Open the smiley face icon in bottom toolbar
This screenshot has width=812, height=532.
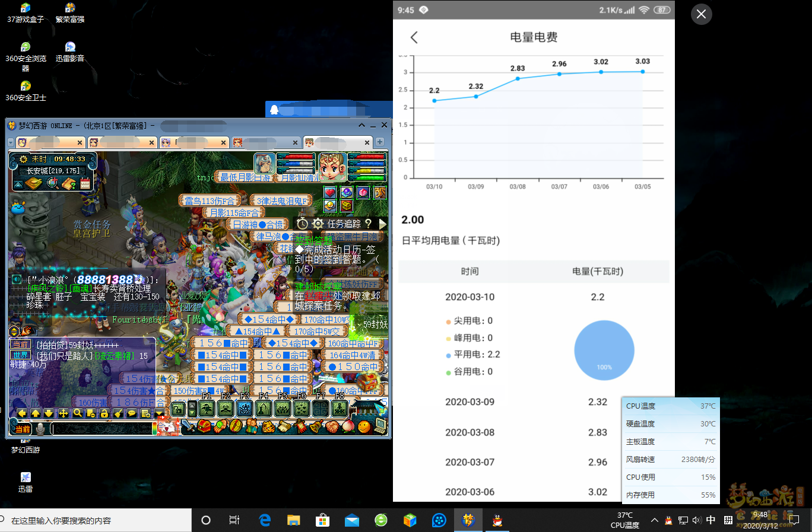pos(364,426)
